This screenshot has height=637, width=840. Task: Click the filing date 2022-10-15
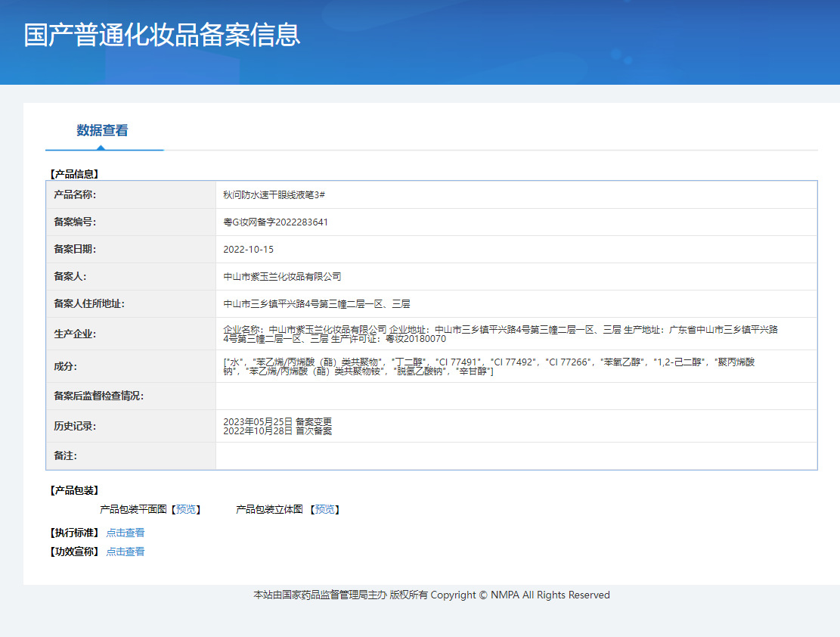[248, 250]
